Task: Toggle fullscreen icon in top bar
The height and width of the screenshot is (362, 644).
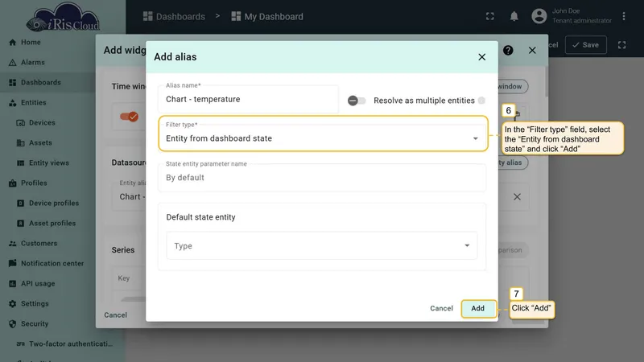Action: 490,16
